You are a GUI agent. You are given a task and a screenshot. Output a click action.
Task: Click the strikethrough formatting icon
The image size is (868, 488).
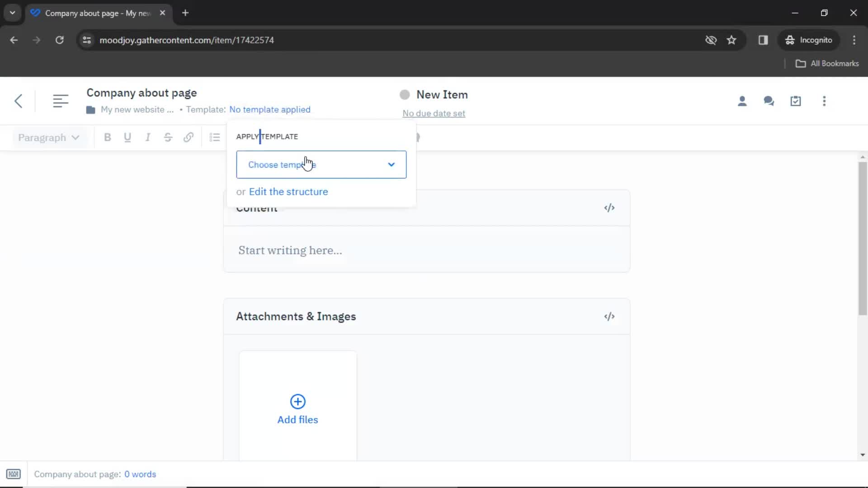168,138
